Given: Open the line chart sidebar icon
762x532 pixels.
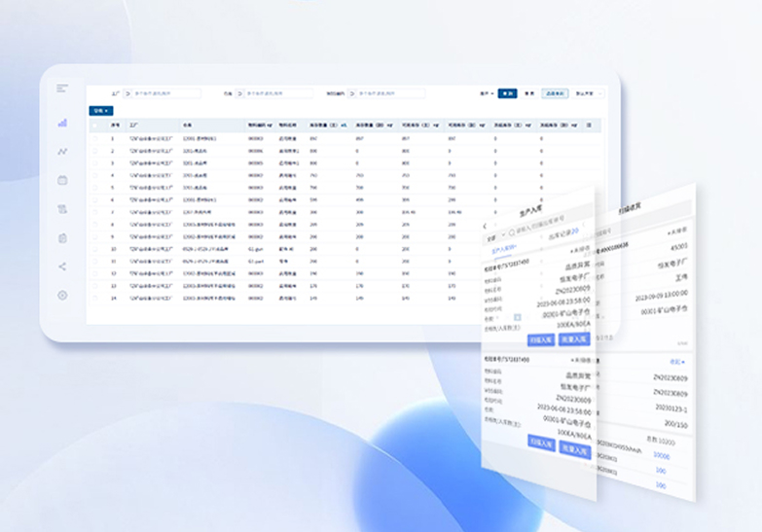Looking at the screenshot, I should 62,152.
